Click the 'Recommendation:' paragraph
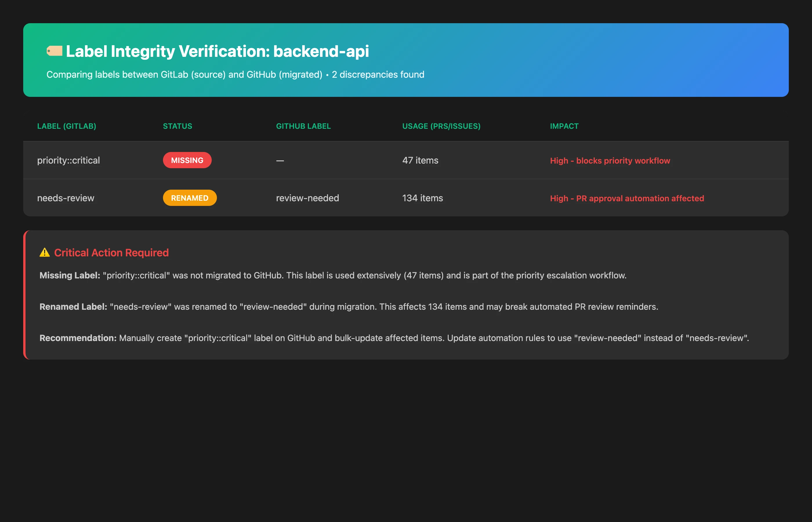The image size is (812, 522). 394,338
